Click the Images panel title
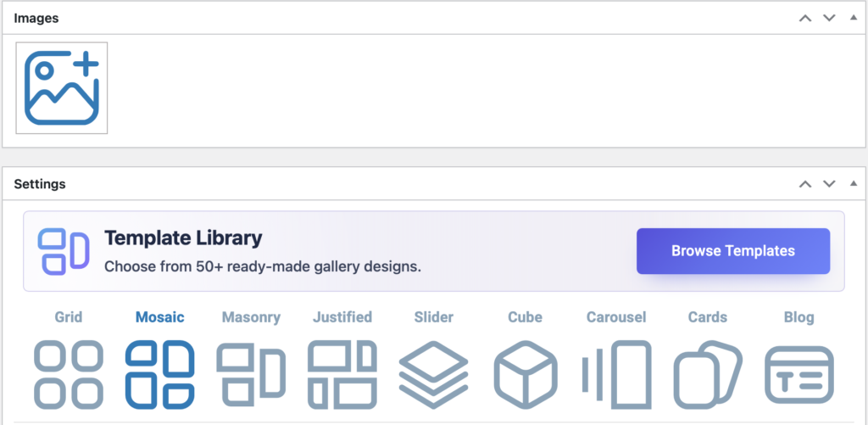 click(36, 18)
